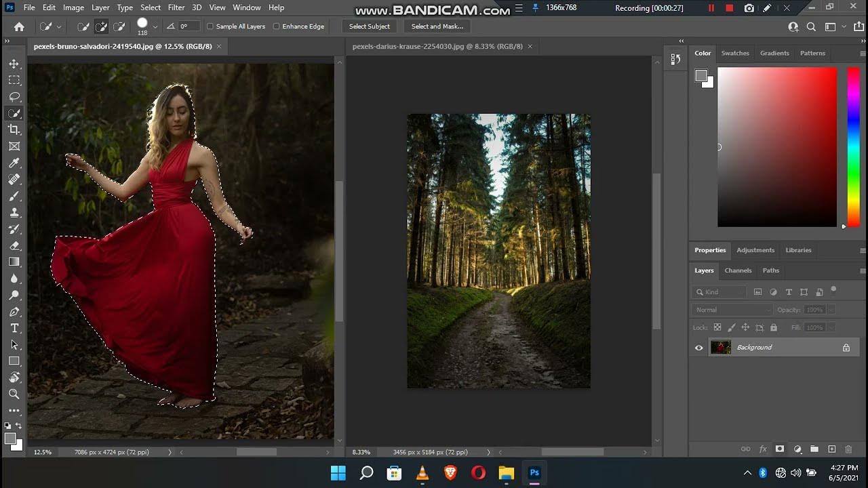Select the Dodge tool
The image size is (868, 488).
click(x=14, y=295)
